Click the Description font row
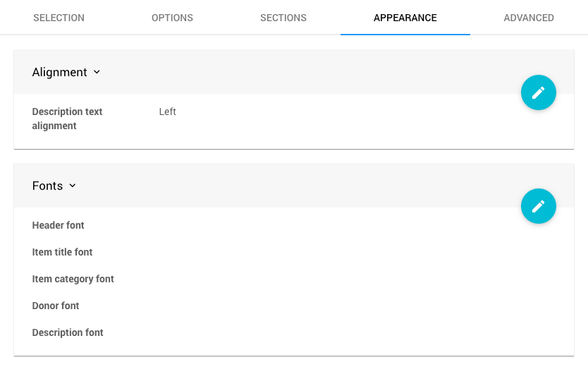The height and width of the screenshot is (391, 588). click(68, 332)
